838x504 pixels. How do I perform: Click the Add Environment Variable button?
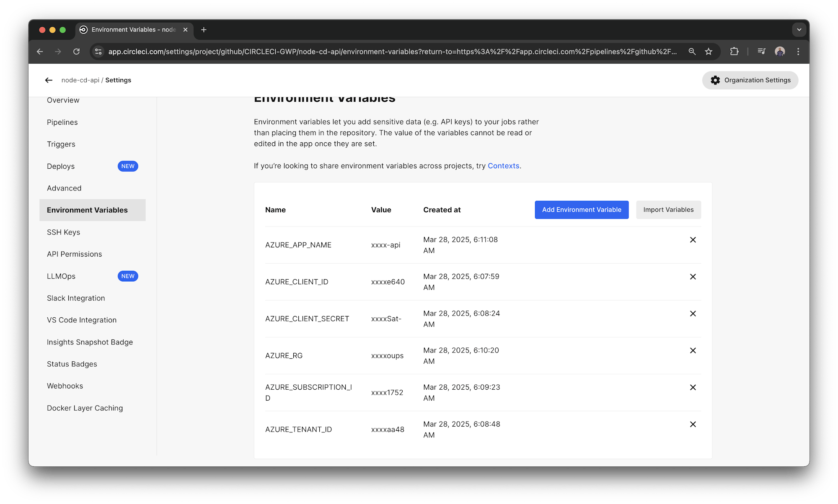click(581, 210)
